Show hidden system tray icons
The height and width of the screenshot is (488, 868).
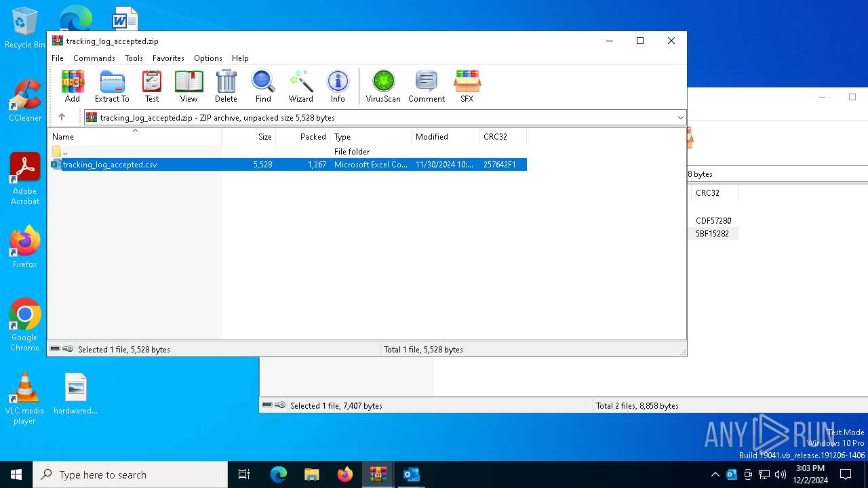715,474
